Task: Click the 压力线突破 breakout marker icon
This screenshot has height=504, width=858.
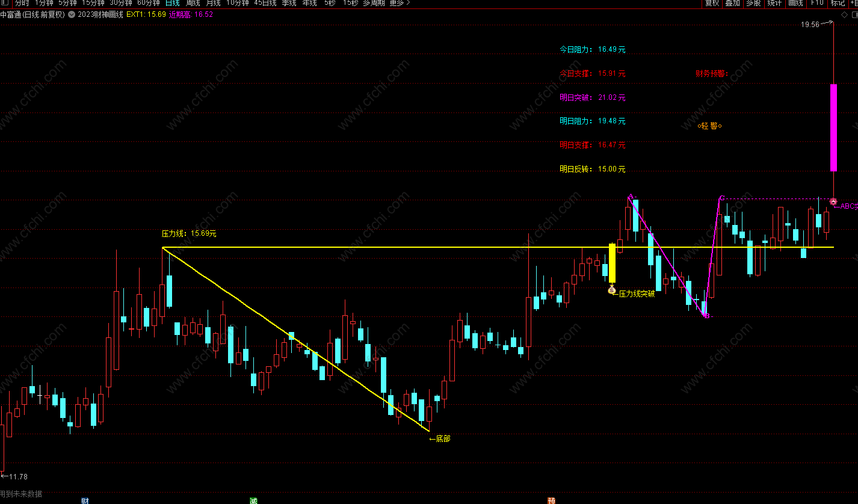Action: coord(612,290)
